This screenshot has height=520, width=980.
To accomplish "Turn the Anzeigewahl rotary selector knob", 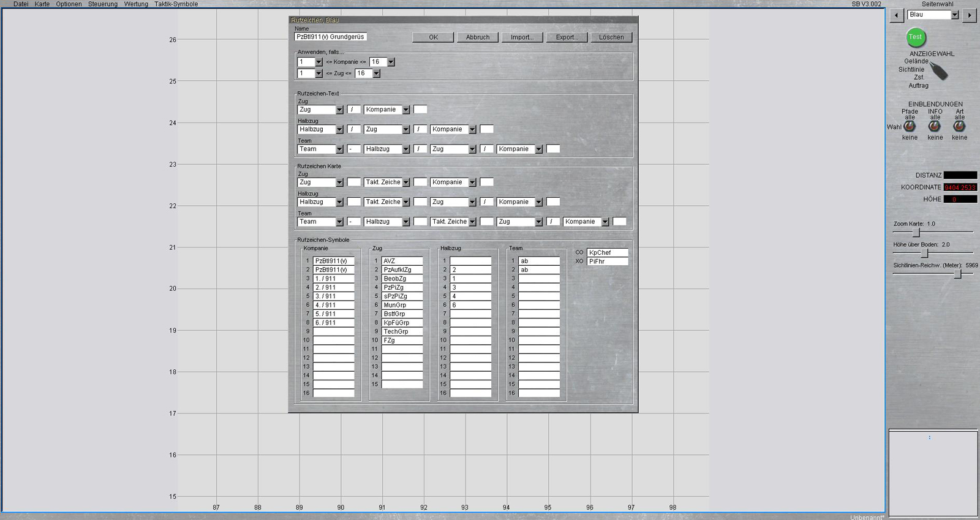I will point(938,72).
